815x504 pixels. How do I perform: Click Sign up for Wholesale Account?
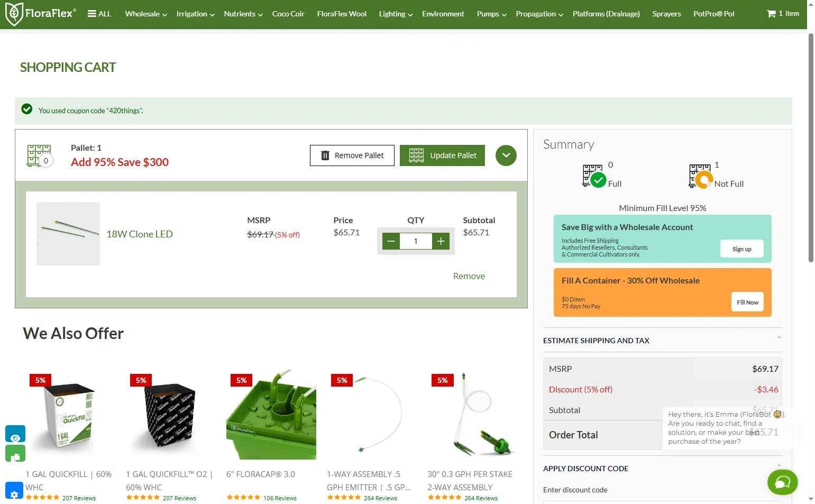[741, 249]
